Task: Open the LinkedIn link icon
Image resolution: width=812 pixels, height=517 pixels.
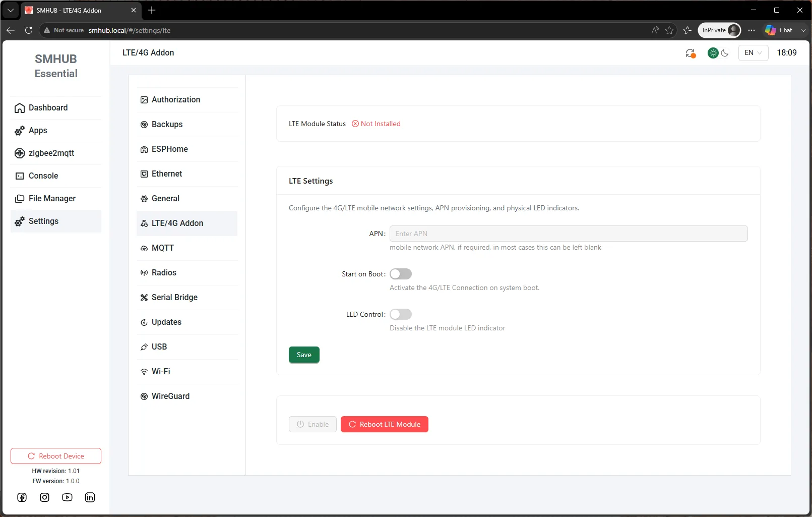Action: [x=90, y=497]
